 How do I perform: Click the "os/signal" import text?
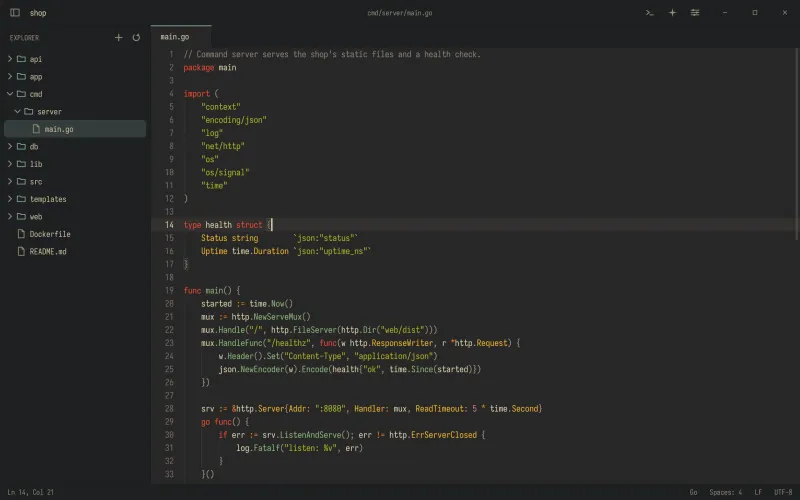pyautogui.click(x=225, y=172)
